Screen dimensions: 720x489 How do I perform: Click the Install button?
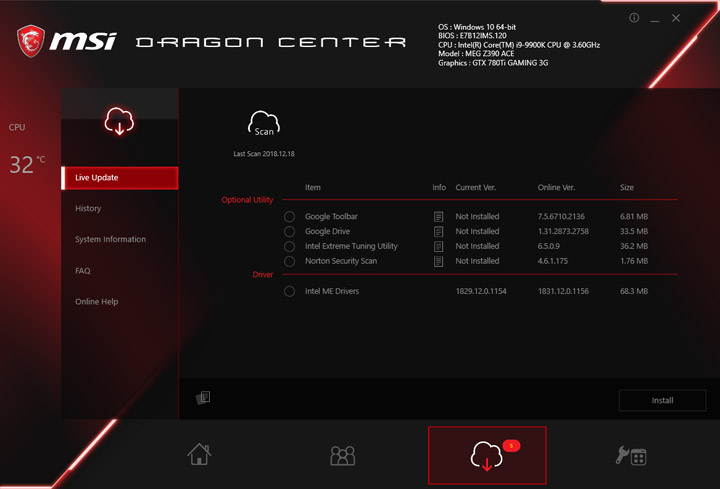click(x=663, y=400)
